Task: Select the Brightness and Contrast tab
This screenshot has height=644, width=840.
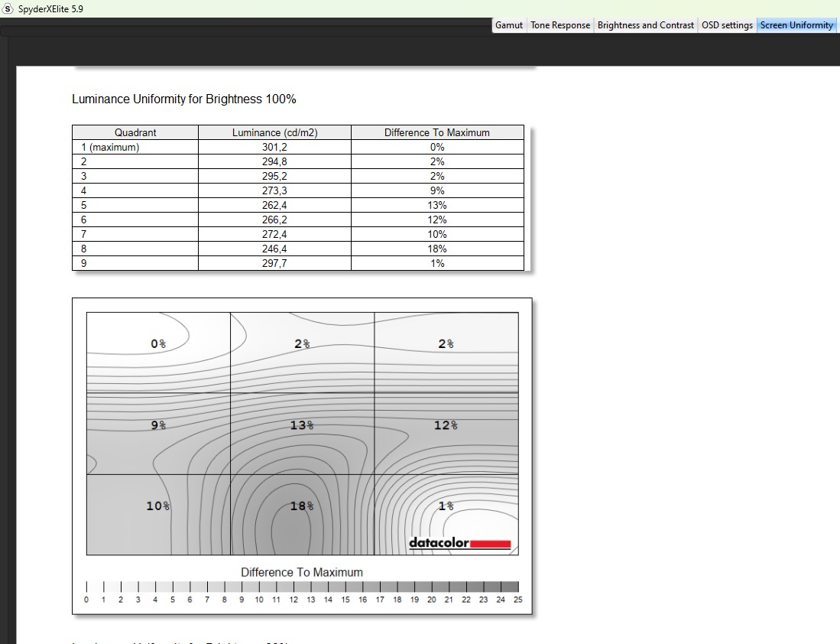Action: (646, 25)
